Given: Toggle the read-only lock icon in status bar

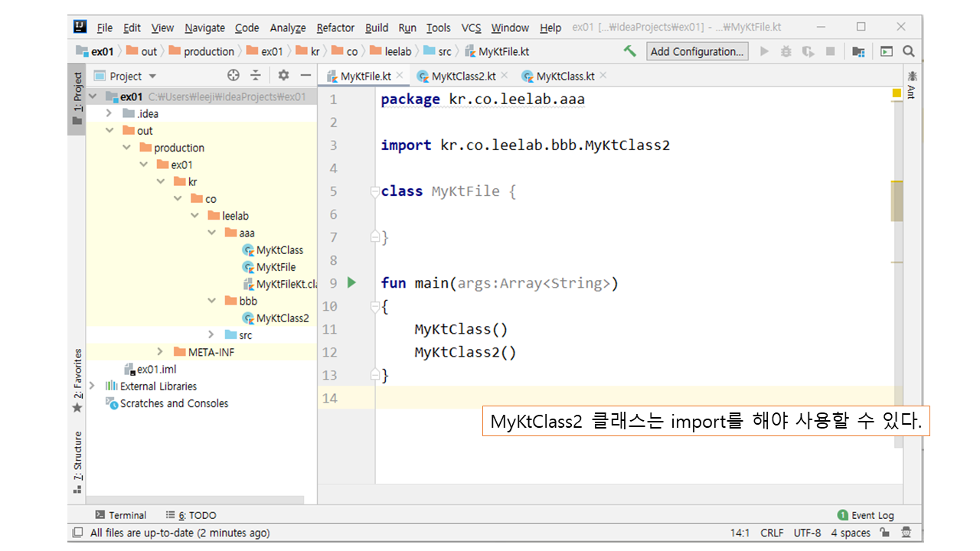Looking at the screenshot, I should 885,533.
